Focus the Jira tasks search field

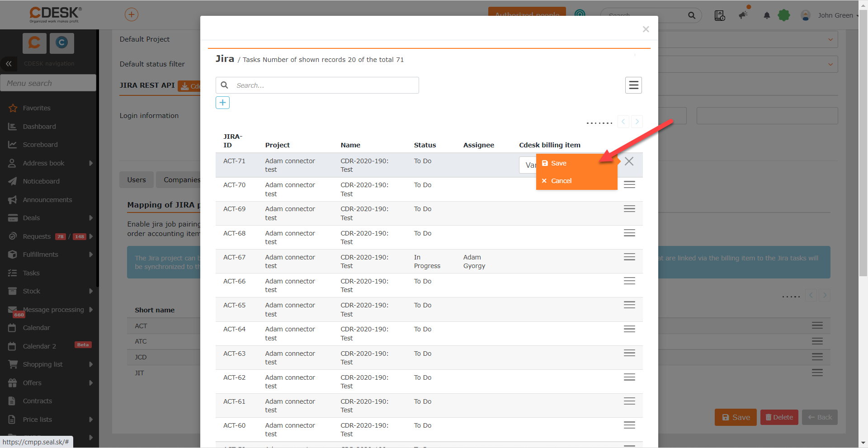(x=317, y=85)
